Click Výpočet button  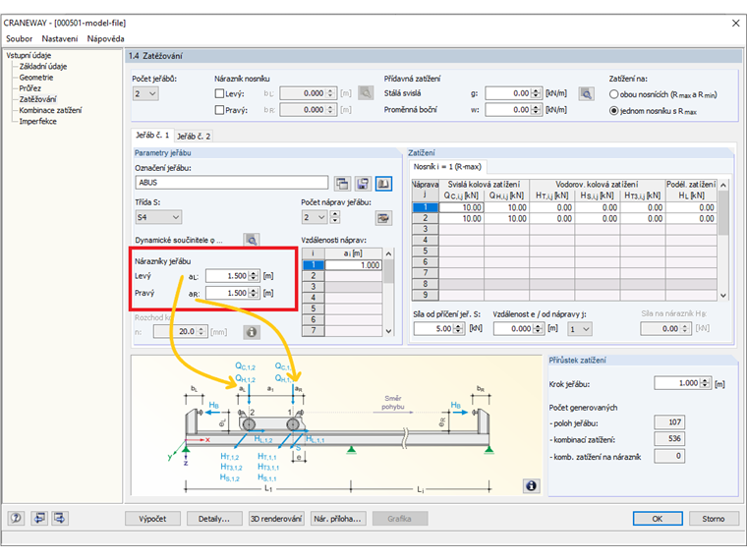click(153, 519)
